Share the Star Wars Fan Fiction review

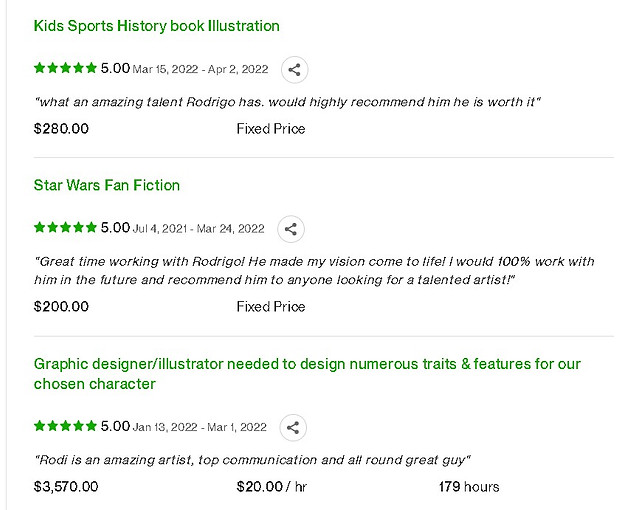point(291,229)
